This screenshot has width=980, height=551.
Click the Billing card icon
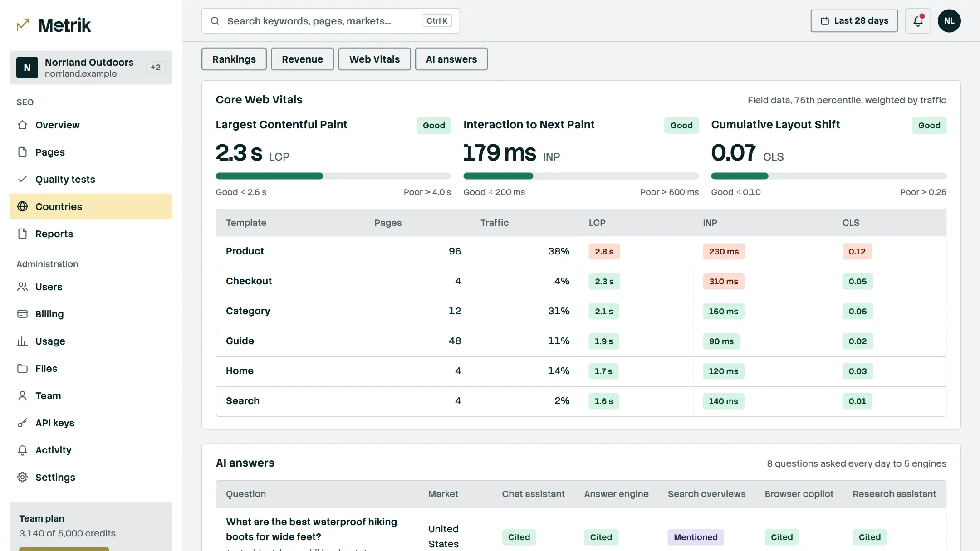click(22, 314)
